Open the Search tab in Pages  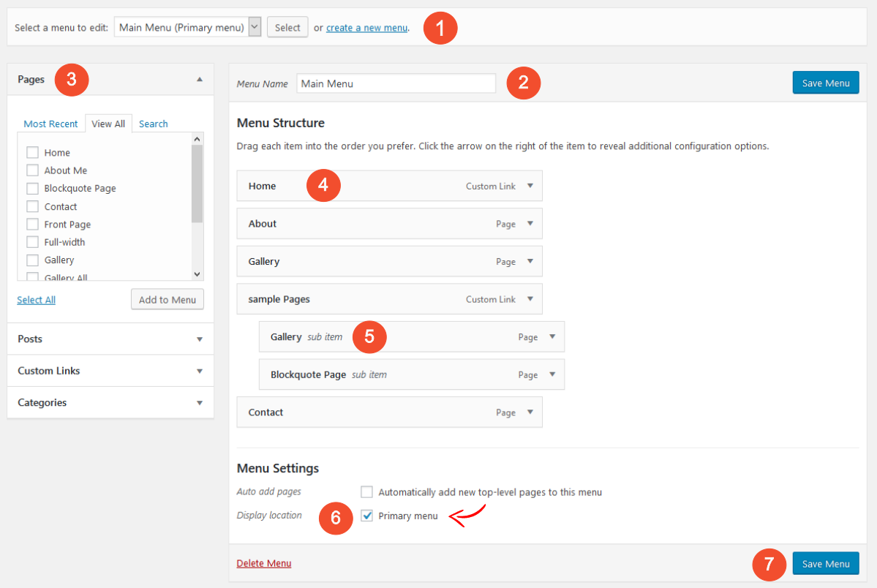154,124
